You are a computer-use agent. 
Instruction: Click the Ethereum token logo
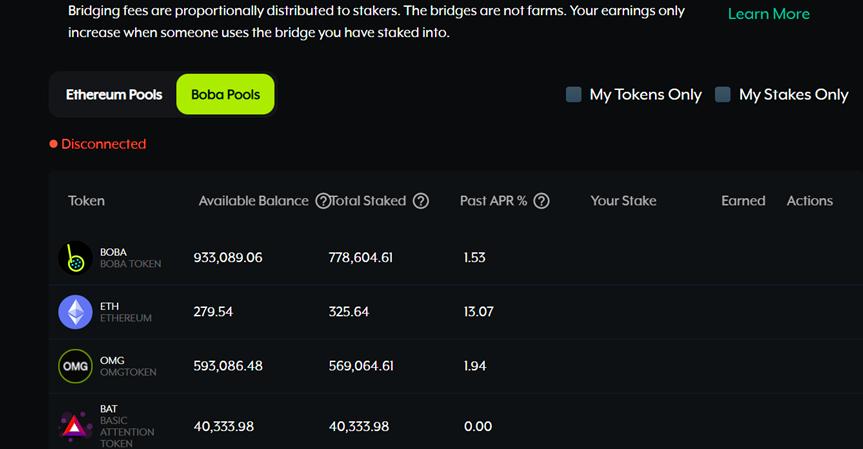[x=75, y=312]
